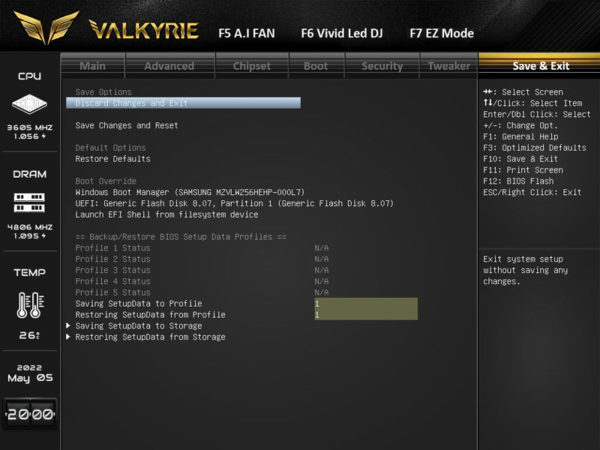
Task: Click the temperature thermometer icon
Action: [x=29, y=304]
